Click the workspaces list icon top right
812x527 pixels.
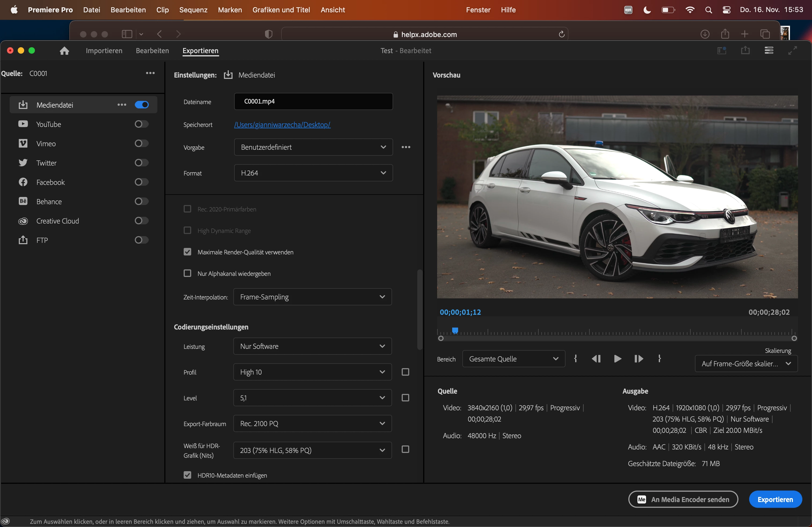[x=769, y=50]
